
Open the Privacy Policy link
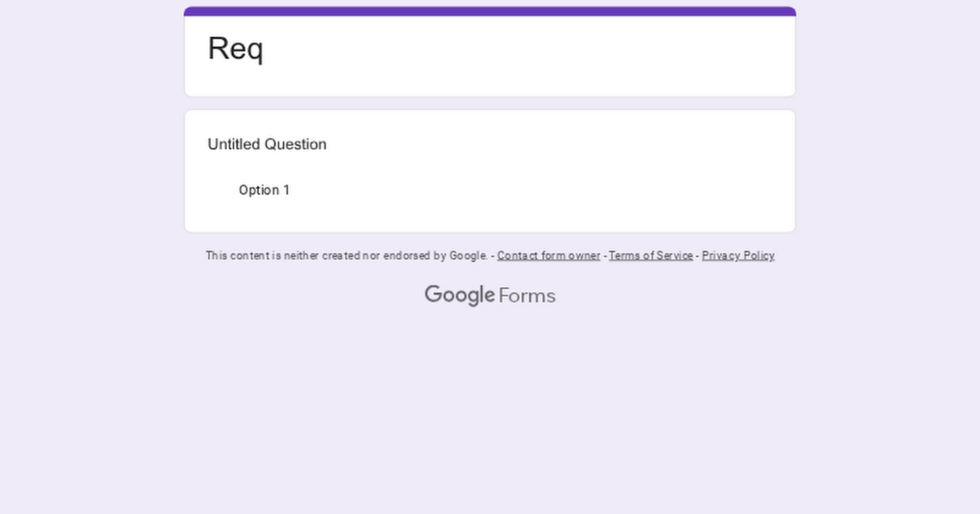[x=738, y=256]
